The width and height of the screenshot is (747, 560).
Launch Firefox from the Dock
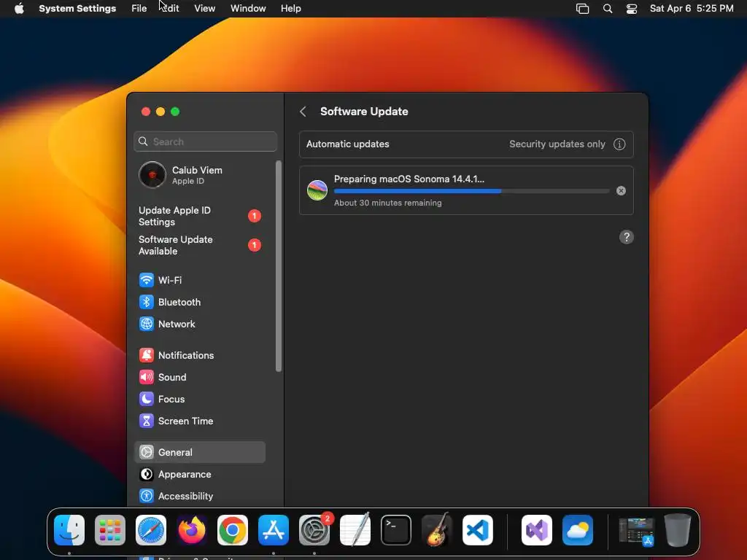coord(192,530)
